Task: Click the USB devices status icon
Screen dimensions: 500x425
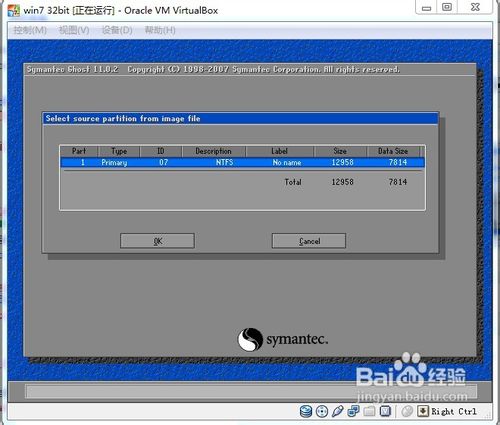Action: [337, 411]
